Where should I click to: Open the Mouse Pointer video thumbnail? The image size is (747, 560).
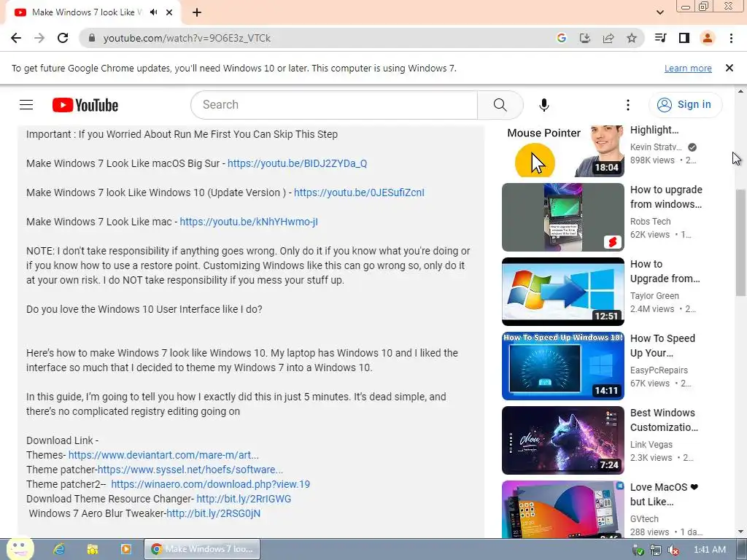[562, 150]
